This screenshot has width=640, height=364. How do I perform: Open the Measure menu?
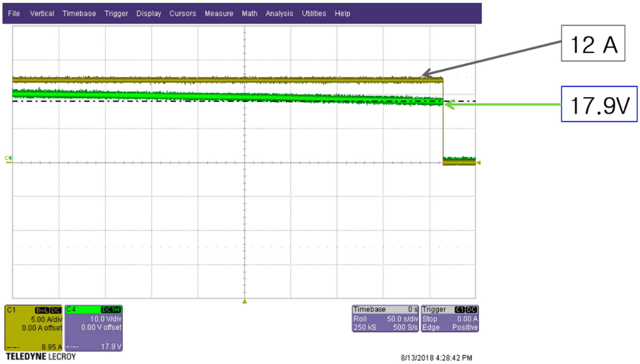tap(219, 14)
